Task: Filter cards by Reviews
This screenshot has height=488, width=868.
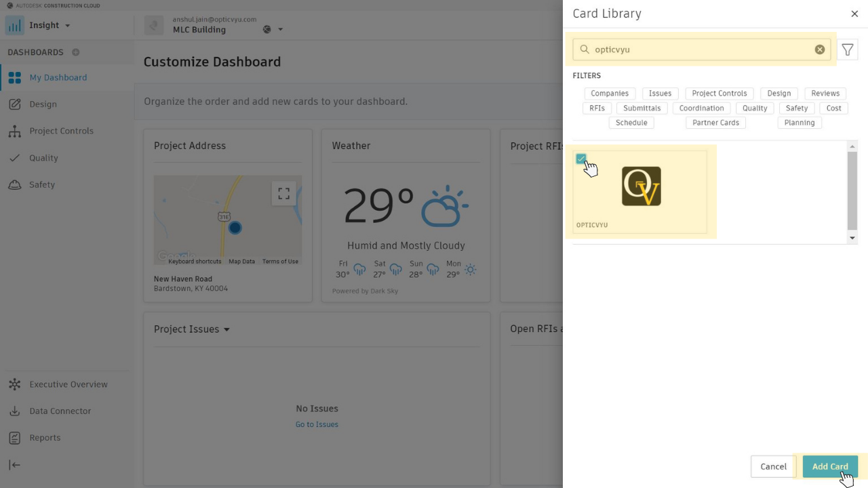Action: tap(825, 94)
